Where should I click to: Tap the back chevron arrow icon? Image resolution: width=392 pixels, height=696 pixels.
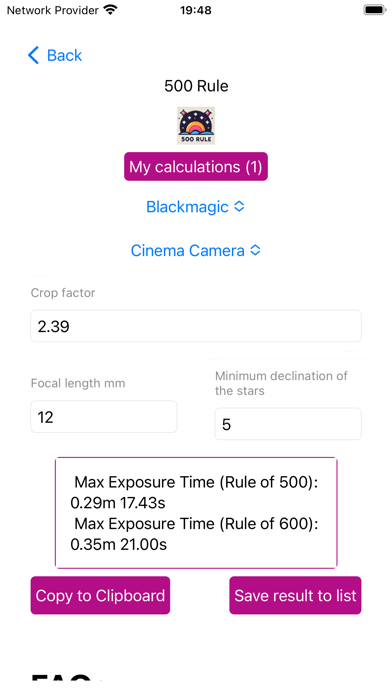tap(33, 55)
